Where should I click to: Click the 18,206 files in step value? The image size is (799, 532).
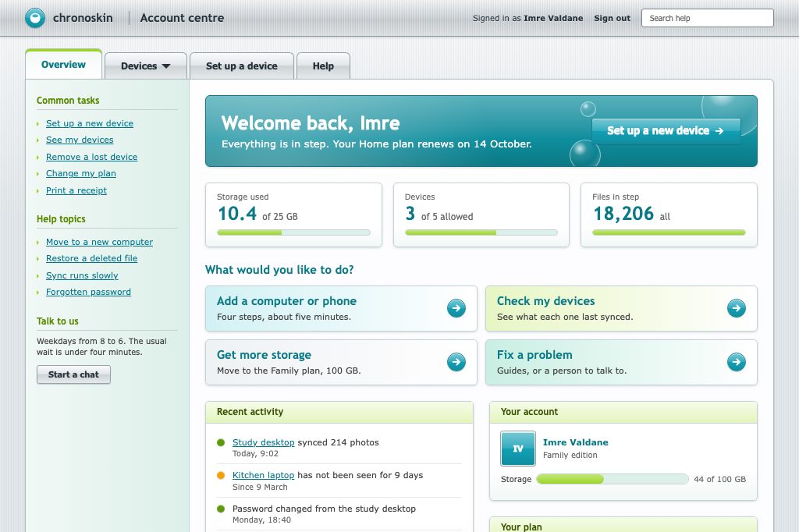623,214
